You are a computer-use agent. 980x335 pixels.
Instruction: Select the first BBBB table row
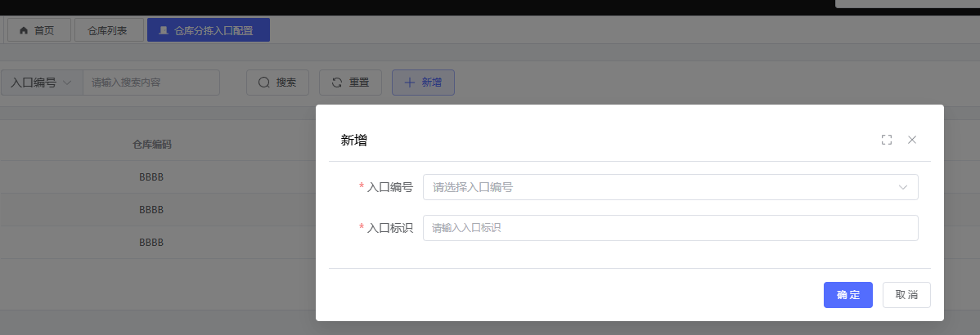point(151,176)
